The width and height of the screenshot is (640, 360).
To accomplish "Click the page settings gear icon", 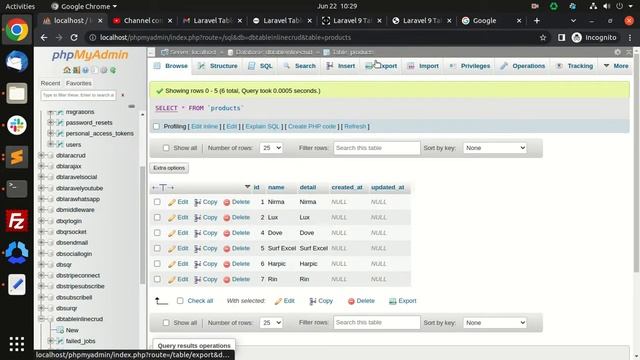I will click(617, 52).
